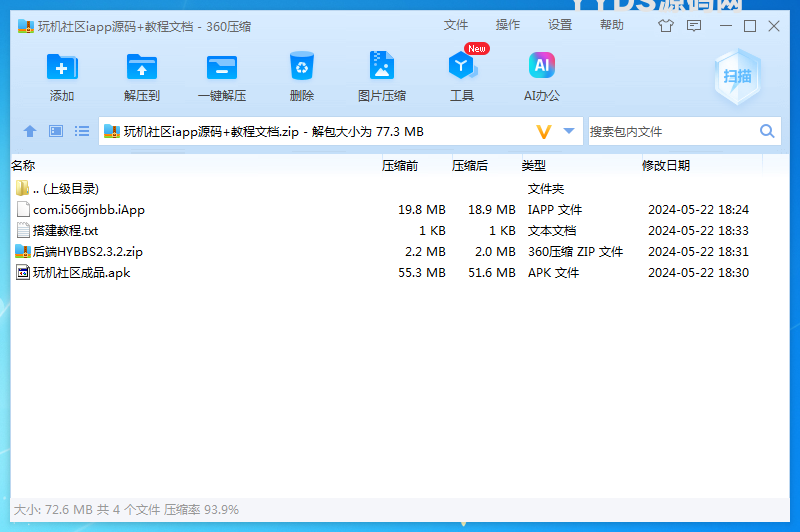Go up one directory with the arrow icon

point(30,131)
